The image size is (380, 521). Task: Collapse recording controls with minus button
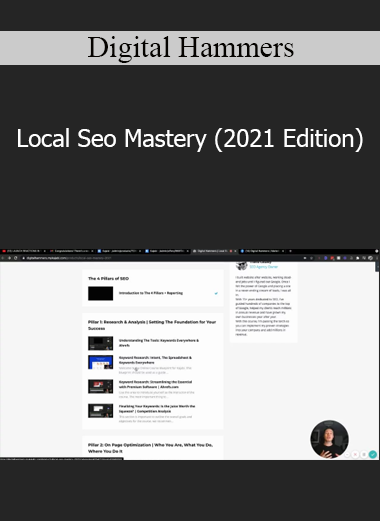pos(347,454)
